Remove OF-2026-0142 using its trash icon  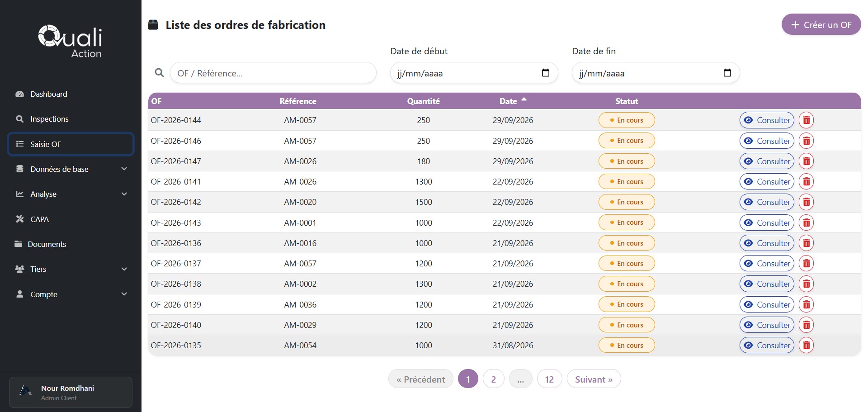[x=806, y=202]
